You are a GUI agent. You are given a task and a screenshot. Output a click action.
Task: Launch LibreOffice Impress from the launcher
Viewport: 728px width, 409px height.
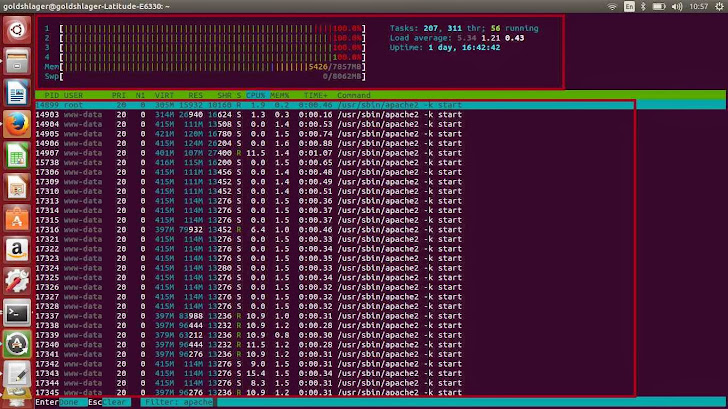point(17,187)
